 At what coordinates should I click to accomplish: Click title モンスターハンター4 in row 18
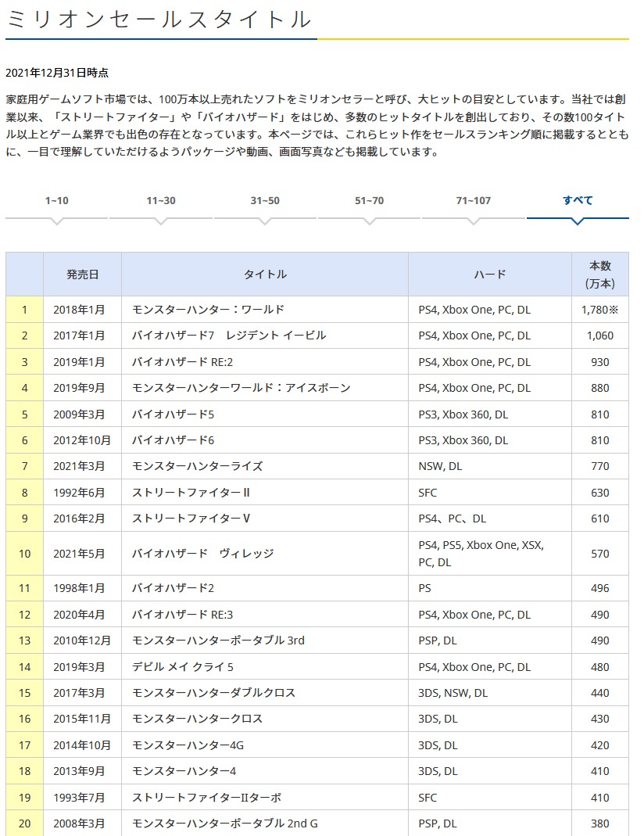pyautogui.click(x=184, y=771)
